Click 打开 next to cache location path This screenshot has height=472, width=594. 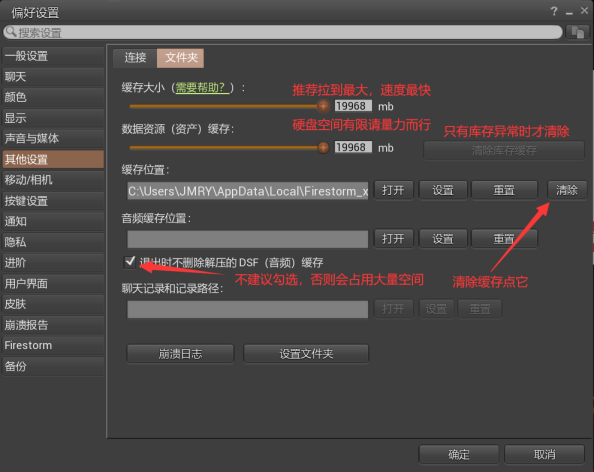tap(393, 190)
